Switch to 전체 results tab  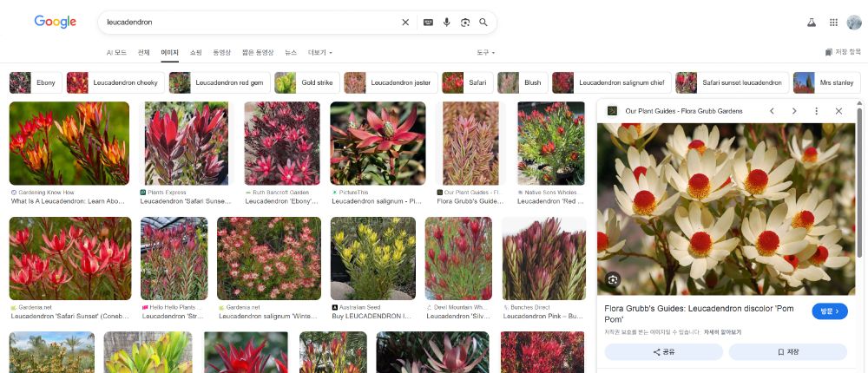[x=144, y=53]
